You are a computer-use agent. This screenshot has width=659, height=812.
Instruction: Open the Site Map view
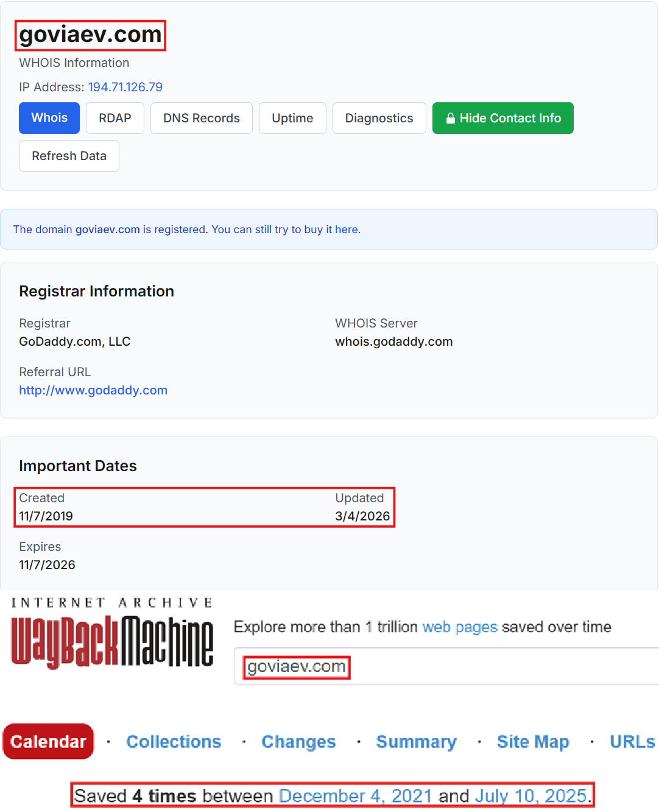click(x=532, y=741)
